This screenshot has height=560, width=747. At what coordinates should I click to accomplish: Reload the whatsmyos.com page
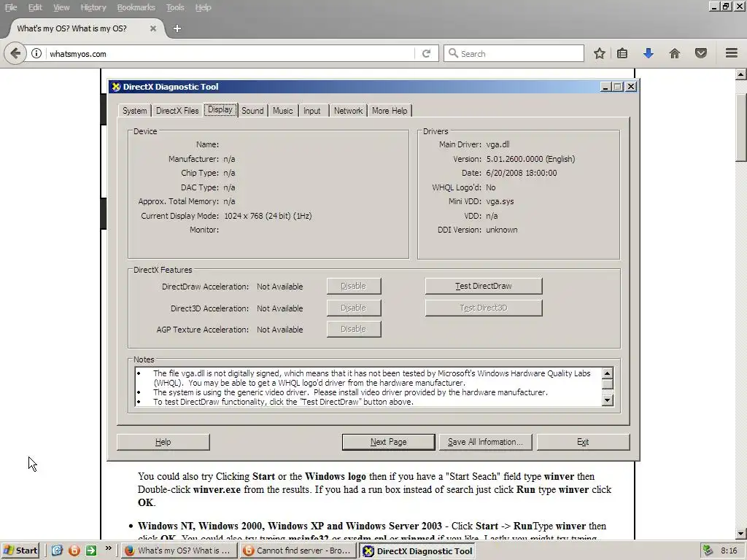pyautogui.click(x=426, y=53)
